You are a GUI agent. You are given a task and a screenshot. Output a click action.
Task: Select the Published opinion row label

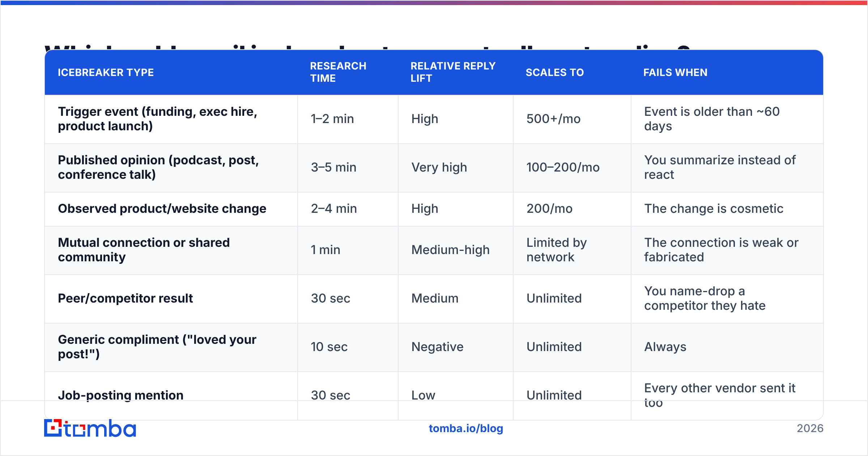click(x=158, y=167)
